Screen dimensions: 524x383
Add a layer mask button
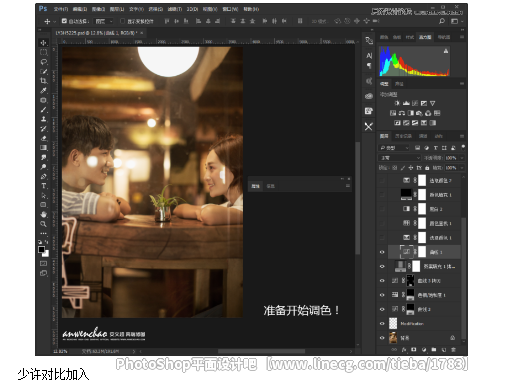click(x=414, y=350)
